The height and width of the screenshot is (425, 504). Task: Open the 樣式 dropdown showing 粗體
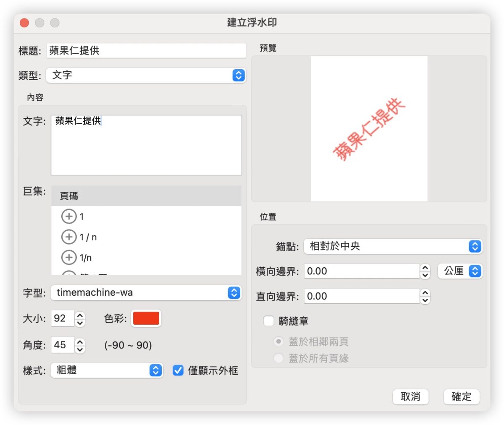tap(107, 370)
